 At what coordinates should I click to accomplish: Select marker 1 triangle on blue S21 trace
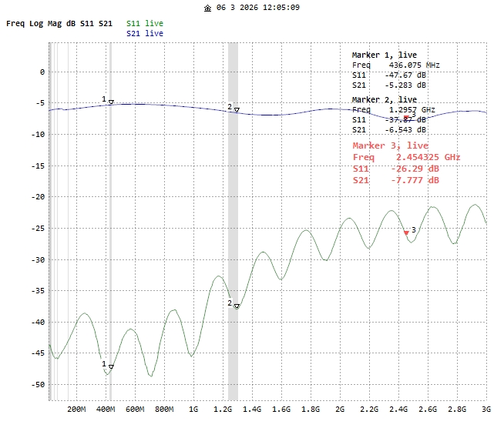coord(111,102)
